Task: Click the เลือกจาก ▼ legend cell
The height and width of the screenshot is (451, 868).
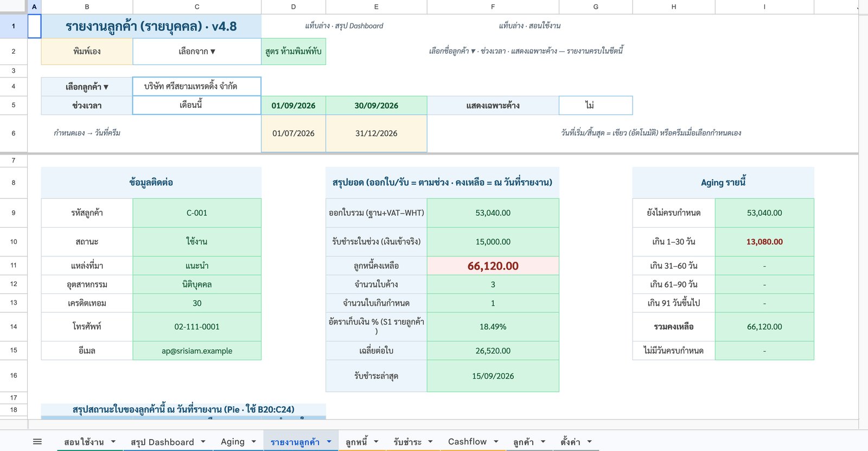Action: pos(197,51)
